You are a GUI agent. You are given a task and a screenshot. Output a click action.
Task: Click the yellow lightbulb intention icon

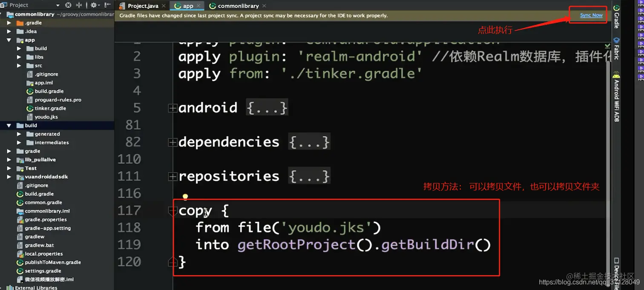coord(185,197)
